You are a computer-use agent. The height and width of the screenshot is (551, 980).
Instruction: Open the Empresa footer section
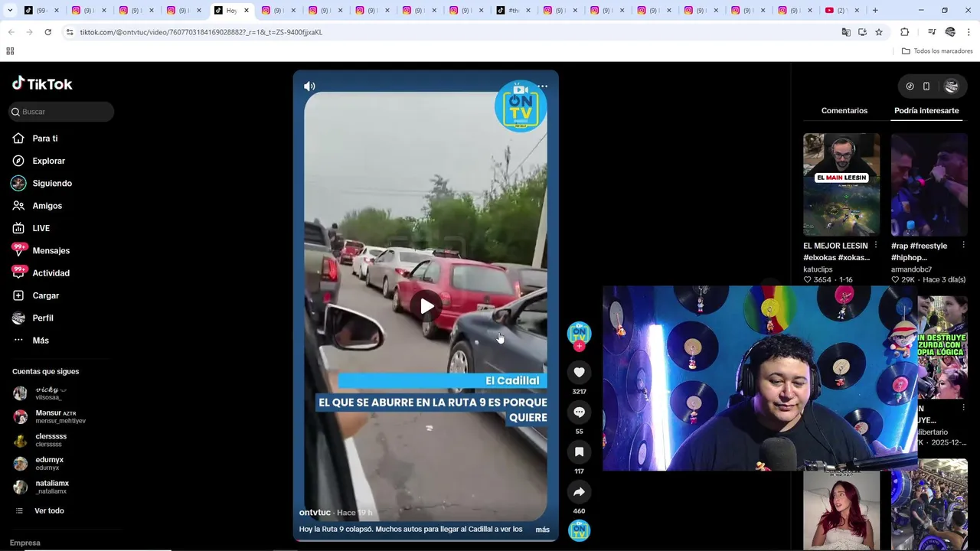point(25,543)
